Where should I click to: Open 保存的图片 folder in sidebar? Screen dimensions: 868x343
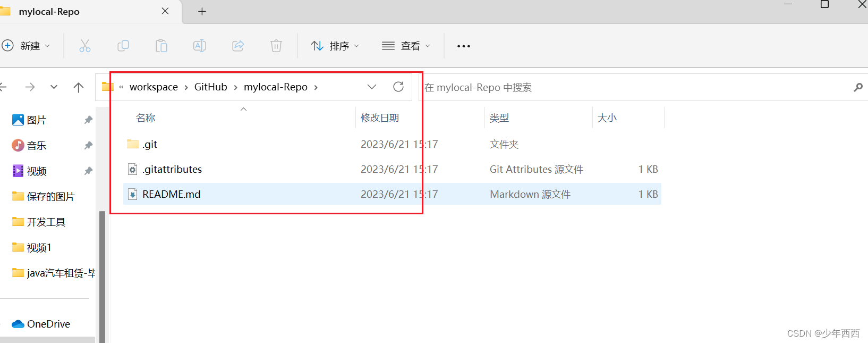44,196
